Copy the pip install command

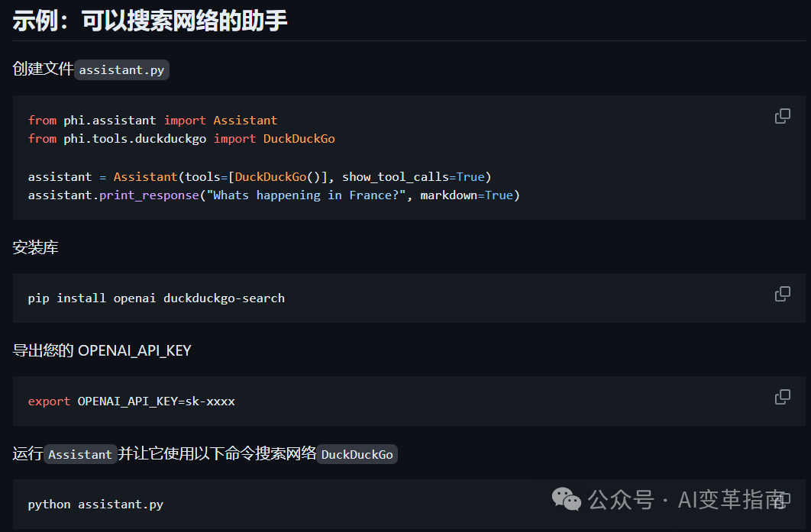783,294
